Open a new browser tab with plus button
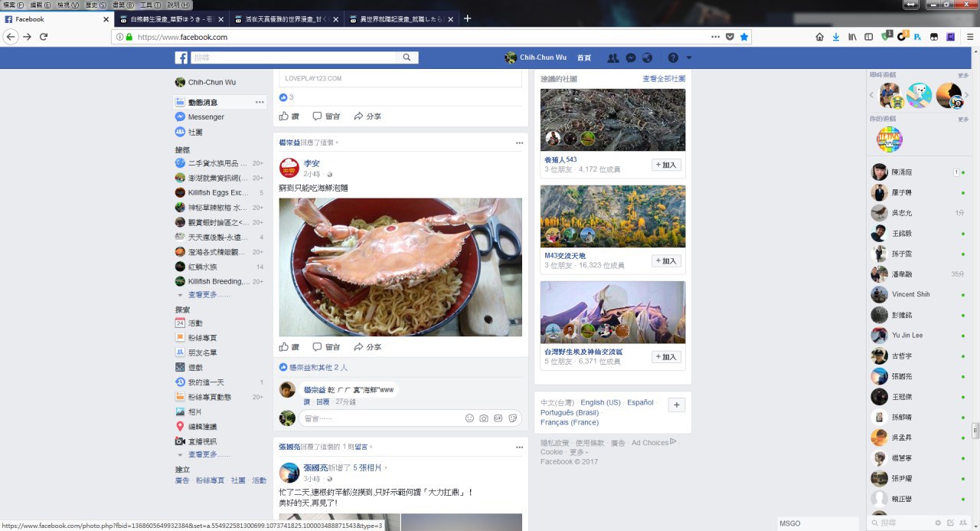Screen dimensions: 980x531 point(468,18)
